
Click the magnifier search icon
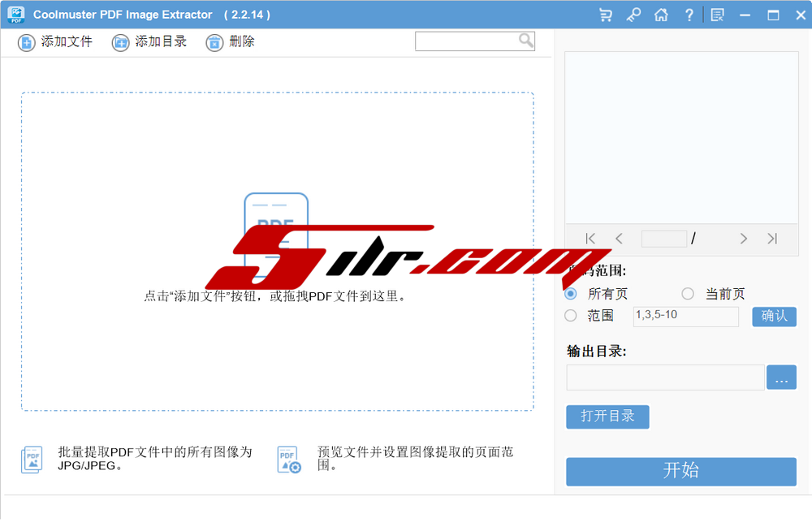click(526, 41)
